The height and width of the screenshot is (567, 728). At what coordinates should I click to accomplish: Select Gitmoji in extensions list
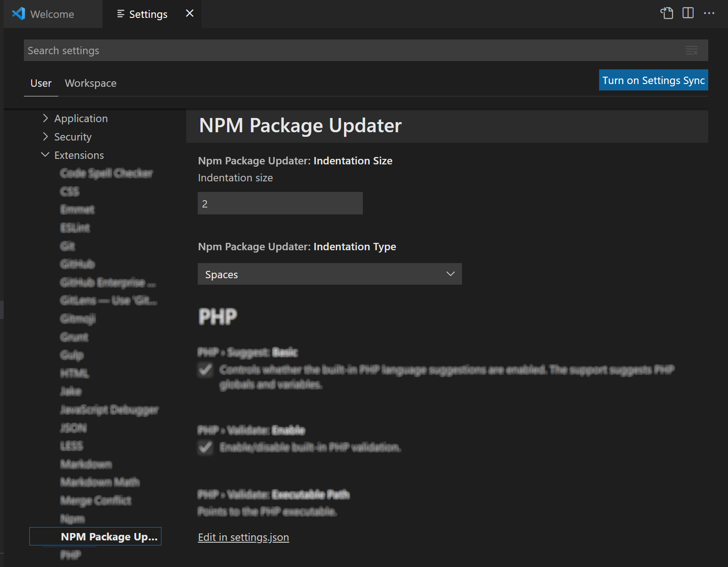coord(78,319)
